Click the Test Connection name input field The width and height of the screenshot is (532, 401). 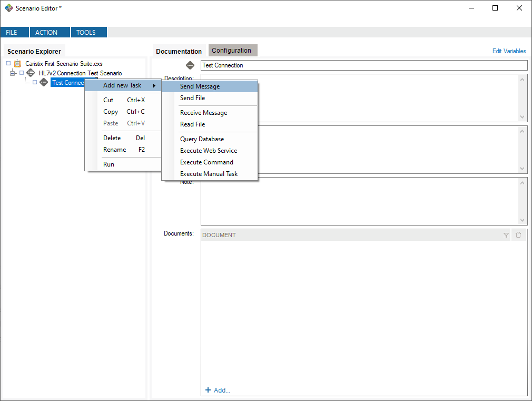pyautogui.click(x=316, y=65)
